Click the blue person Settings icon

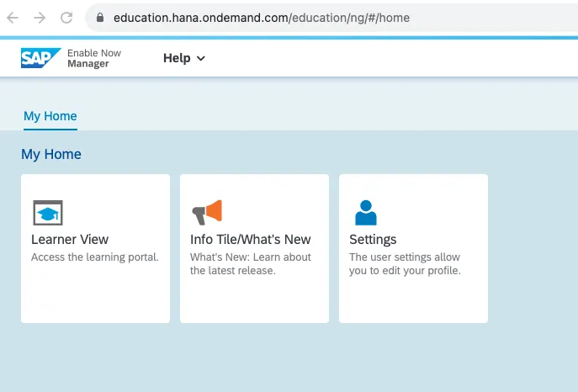pos(366,213)
